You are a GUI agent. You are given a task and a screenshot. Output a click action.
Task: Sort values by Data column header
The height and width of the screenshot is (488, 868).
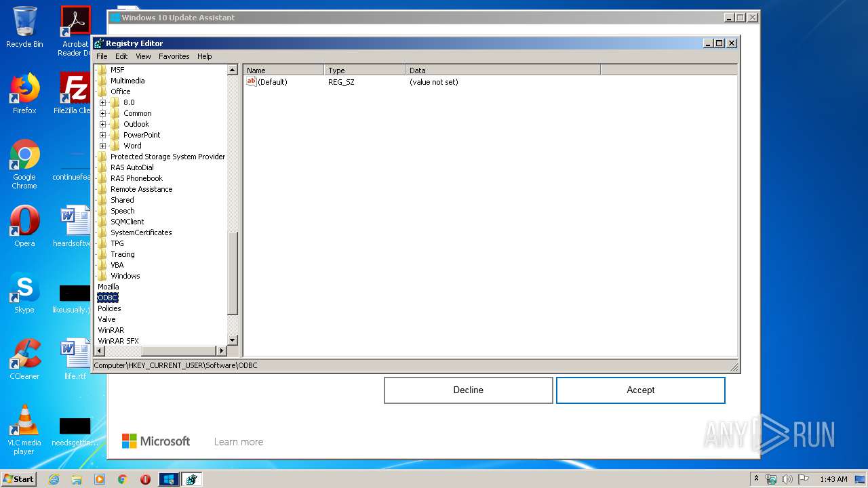pyautogui.click(x=503, y=70)
